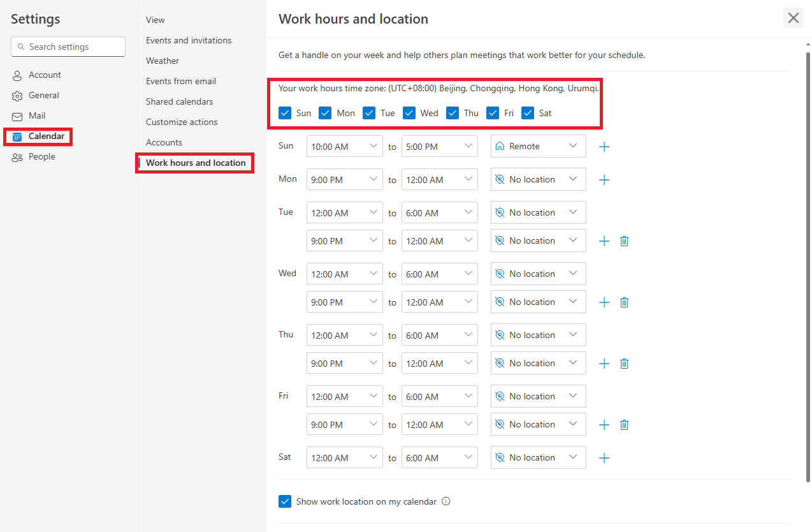The image size is (812, 532).
Task: Switch to Shared calendars settings
Action: 179,101
